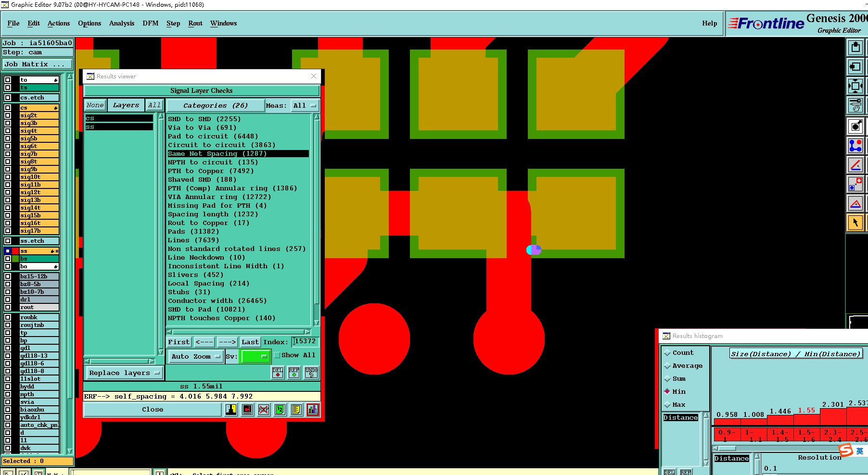
Task: Select 'Slivers (452)' category
Action: 195,275
